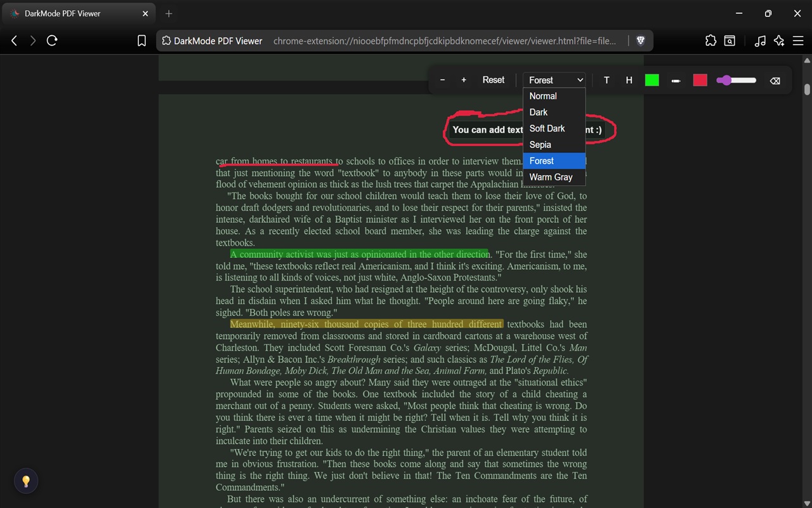The image size is (812, 508).
Task: Open the sidebar search panel icon
Action: click(x=730, y=41)
